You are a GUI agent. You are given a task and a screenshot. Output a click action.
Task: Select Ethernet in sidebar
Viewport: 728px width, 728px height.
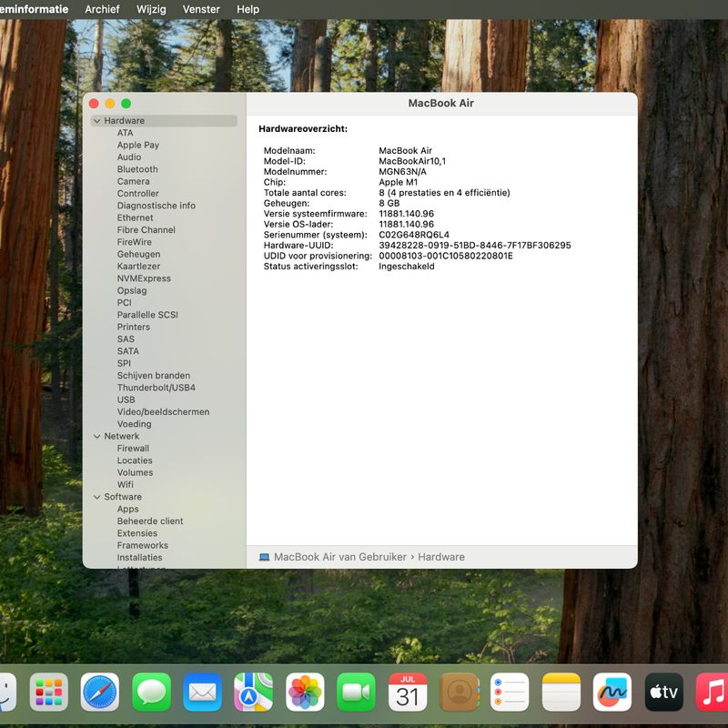135,217
